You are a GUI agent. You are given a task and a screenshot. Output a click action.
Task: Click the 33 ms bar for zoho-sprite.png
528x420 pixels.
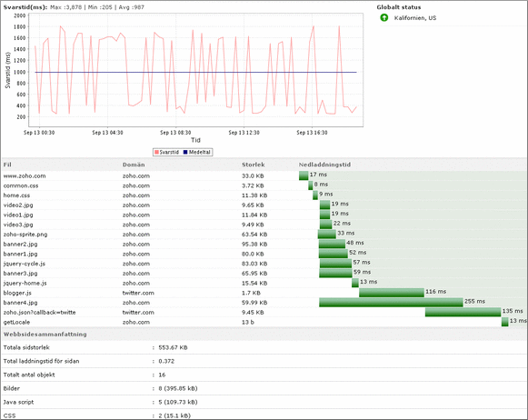[327, 234]
